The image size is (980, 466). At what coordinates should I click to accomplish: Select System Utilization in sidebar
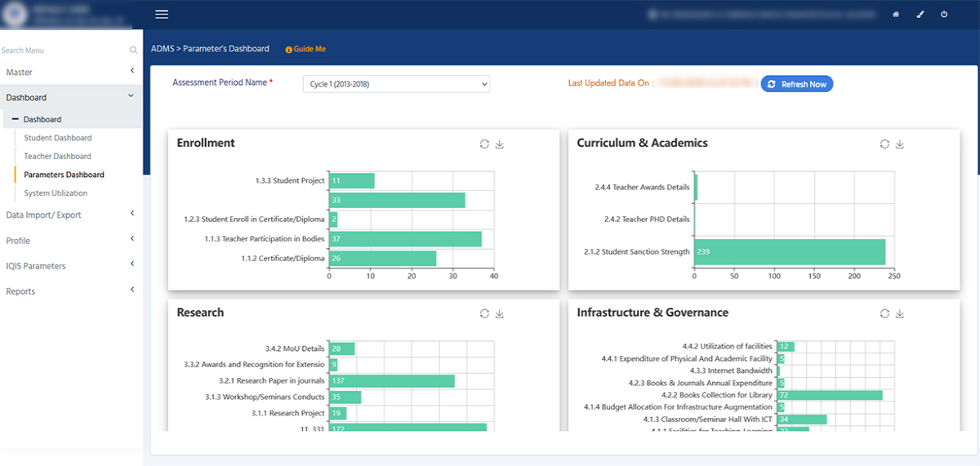[x=56, y=193]
